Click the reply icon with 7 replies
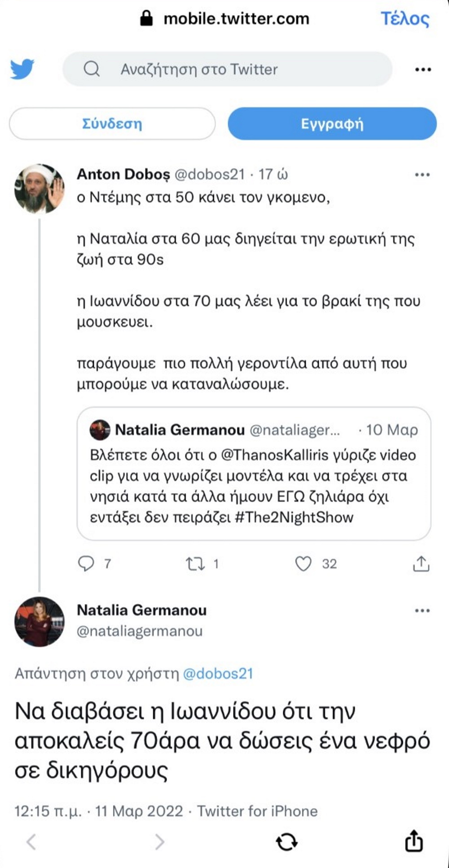 [x=86, y=564]
